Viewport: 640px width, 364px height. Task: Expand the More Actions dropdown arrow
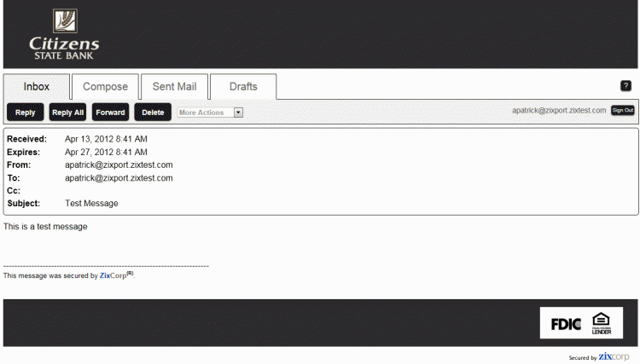238,113
